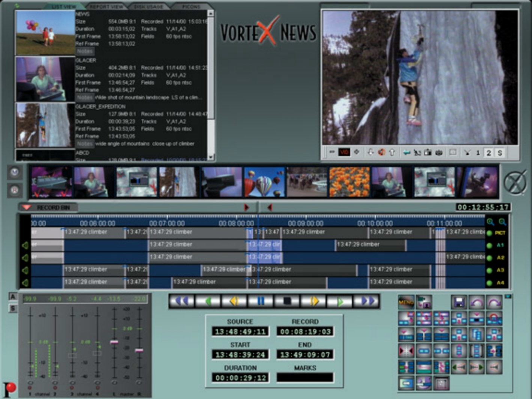Click the Vortex X logo beside storyboard
Image resolution: width=532 pixels, height=399 pixels.
tap(515, 183)
